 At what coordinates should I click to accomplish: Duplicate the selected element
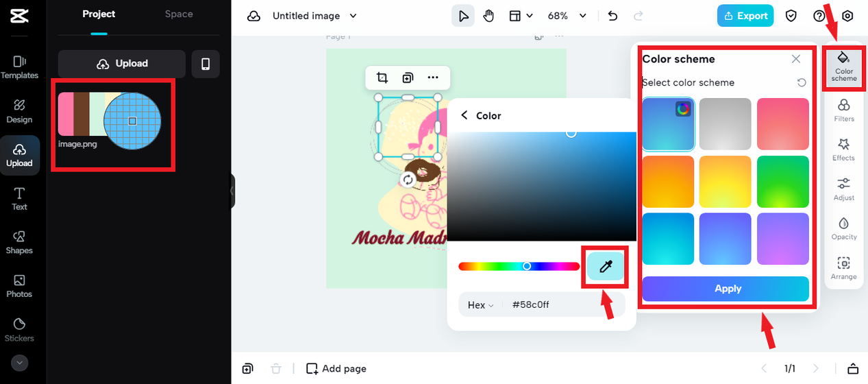tap(408, 77)
